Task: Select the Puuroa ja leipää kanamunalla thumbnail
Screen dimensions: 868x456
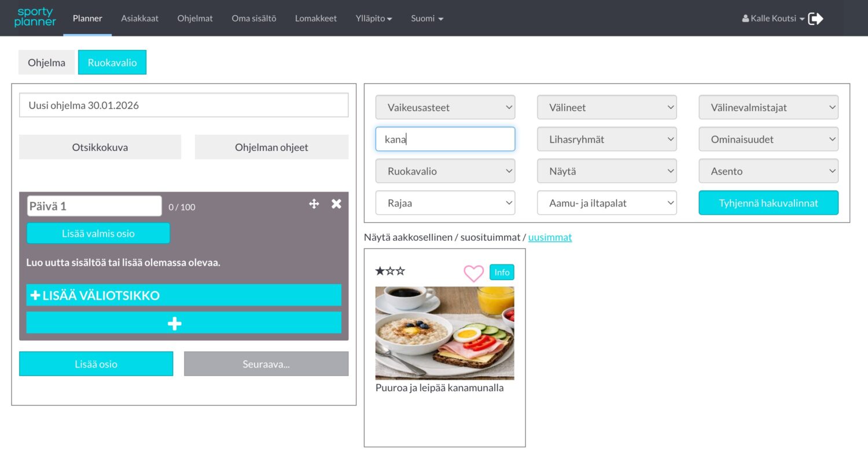Action: click(444, 333)
